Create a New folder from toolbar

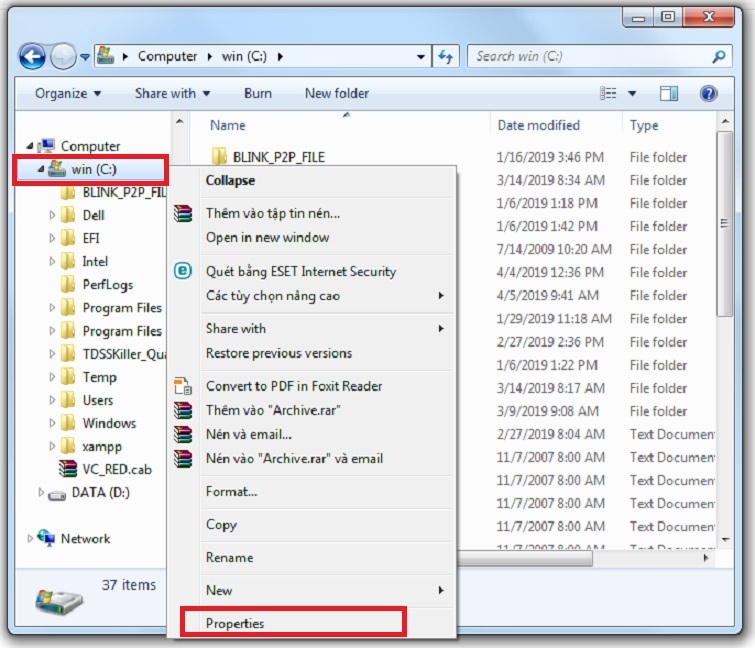tap(337, 93)
